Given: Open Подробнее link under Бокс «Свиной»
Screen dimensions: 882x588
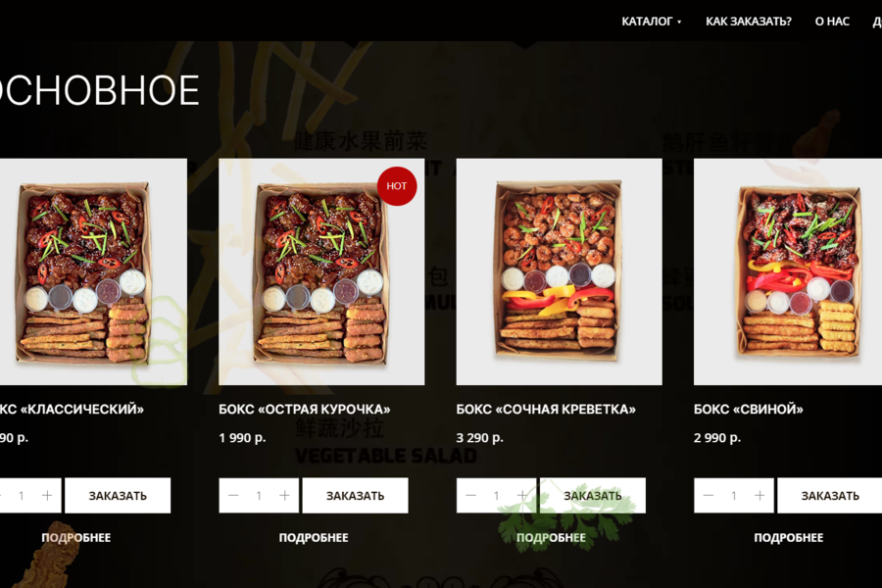Looking at the screenshot, I should pos(788,537).
